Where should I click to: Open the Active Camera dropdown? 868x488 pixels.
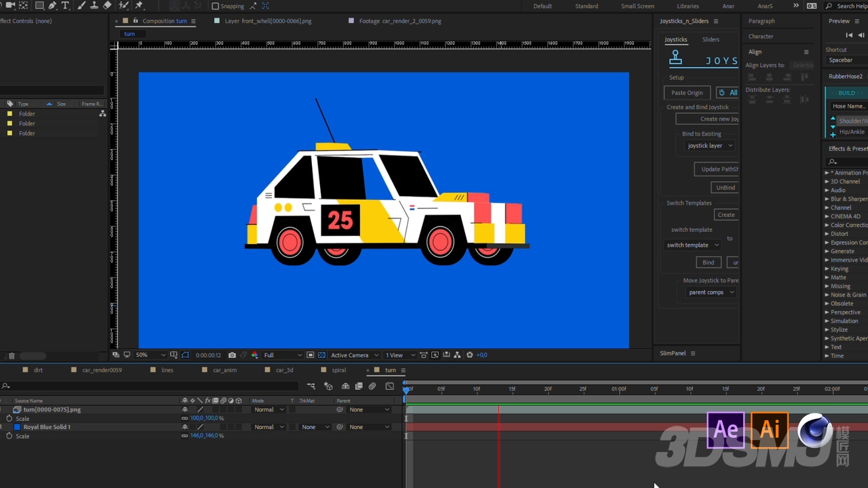(x=354, y=355)
